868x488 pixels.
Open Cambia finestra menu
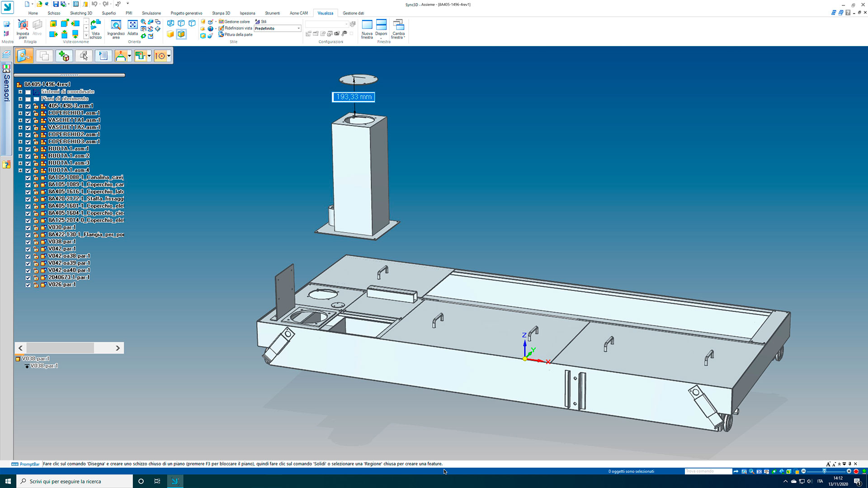(398, 29)
